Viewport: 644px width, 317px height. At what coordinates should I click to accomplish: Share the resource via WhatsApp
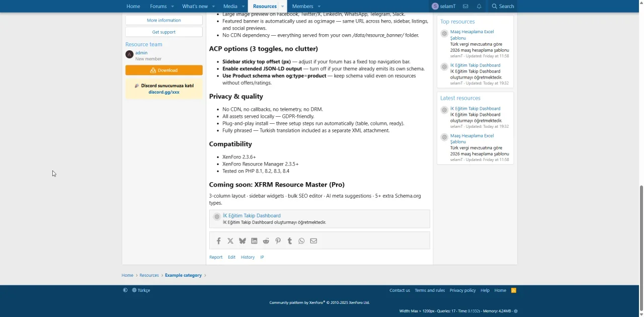pos(301,241)
